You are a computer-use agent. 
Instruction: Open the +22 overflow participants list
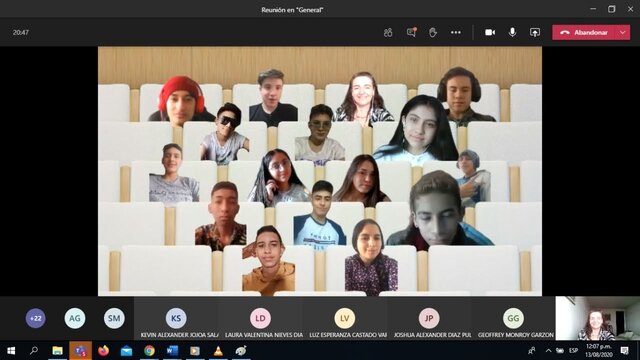pyautogui.click(x=36, y=318)
